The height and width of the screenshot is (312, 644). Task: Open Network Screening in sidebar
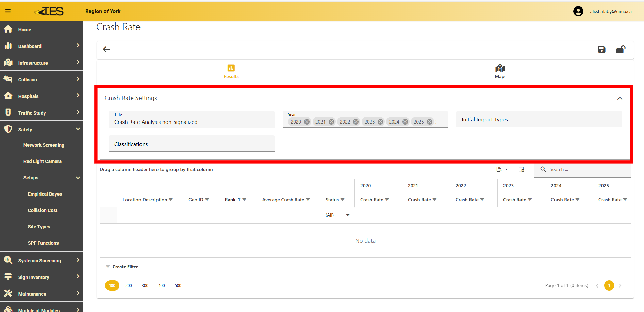coord(44,145)
